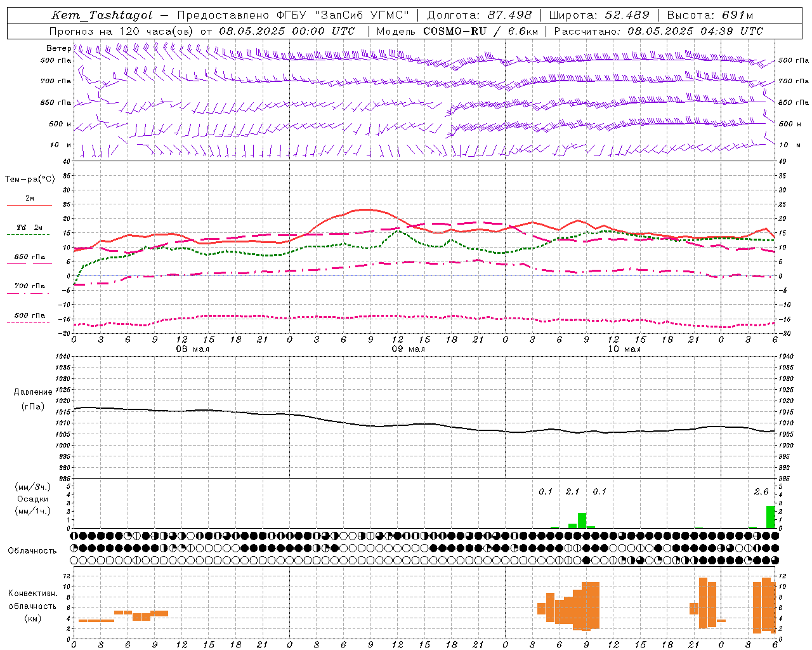Click the 08 мая date label
The image size is (812, 650).
click(x=193, y=349)
